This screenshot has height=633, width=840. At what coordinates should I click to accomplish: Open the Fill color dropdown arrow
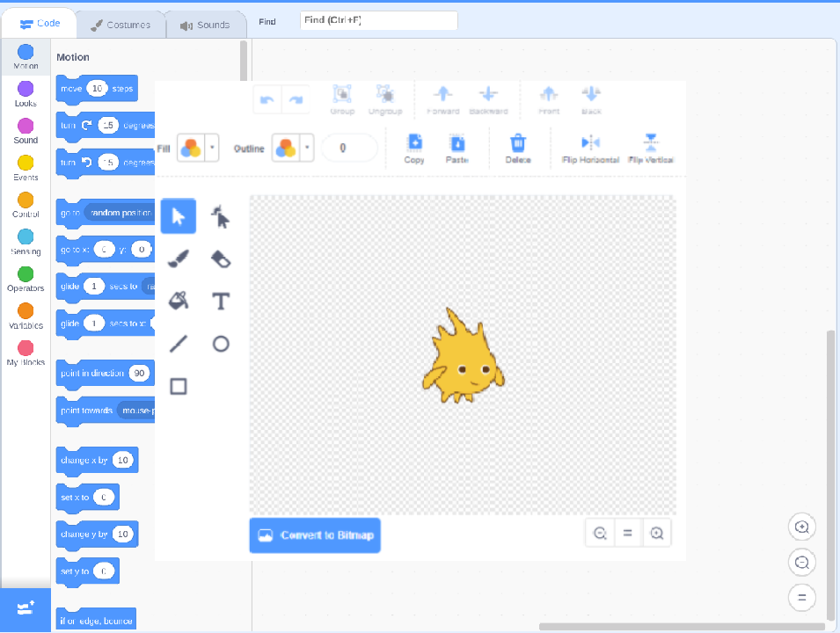coord(212,148)
